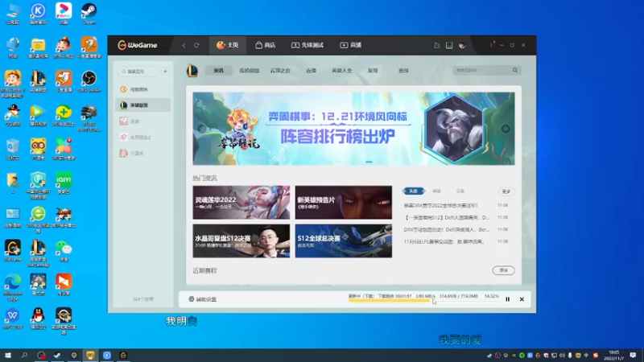Image resolution: width=644 pixels, height=362 pixels.
Task: Open the 发现 sub-tab
Action: pos(373,71)
